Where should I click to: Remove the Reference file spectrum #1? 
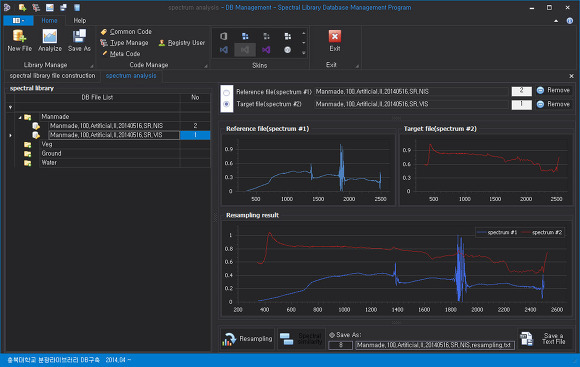click(553, 90)
